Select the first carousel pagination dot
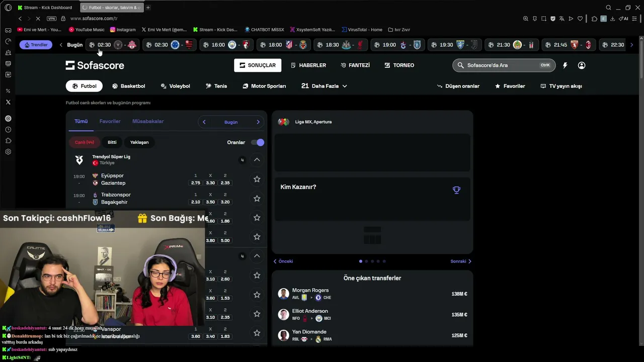This screenshot has height=362, width=644. pos(360,261)
